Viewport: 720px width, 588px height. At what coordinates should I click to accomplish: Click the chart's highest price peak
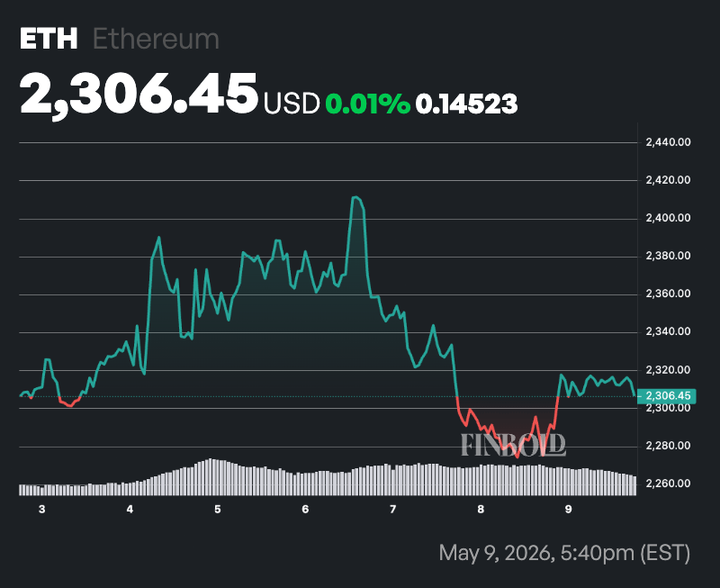coord(355,197)
